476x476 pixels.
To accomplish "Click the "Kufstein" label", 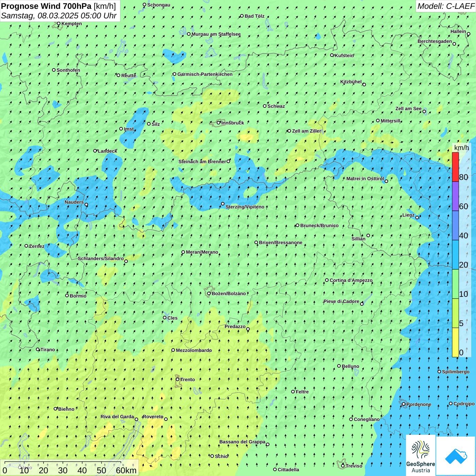I will (x=344, y=55).
